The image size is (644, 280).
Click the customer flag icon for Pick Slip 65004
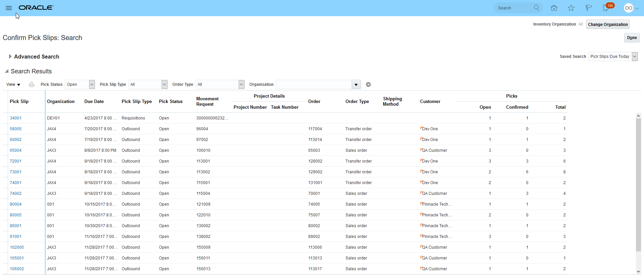click(x=421, y=150)
